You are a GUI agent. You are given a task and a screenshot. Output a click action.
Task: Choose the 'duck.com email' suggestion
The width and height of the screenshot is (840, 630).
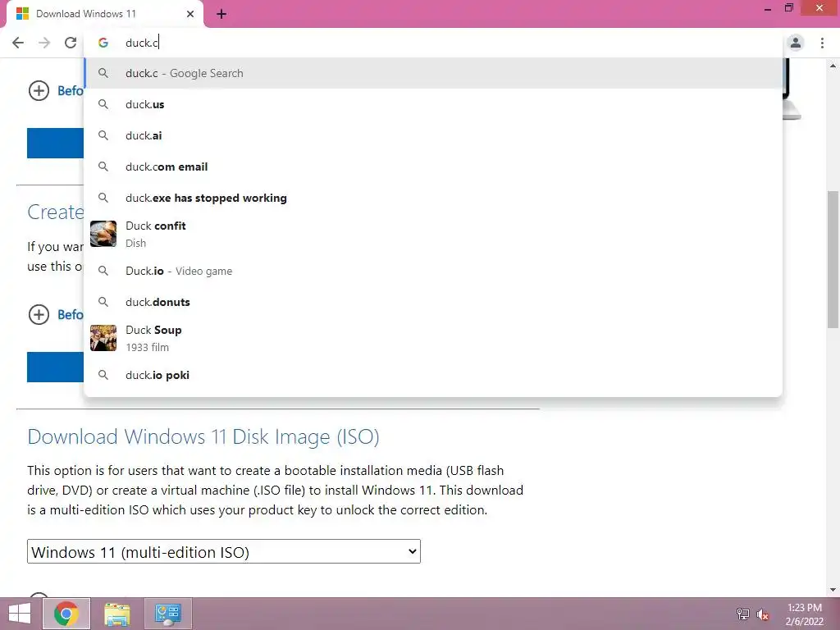[x=433, y=167]
